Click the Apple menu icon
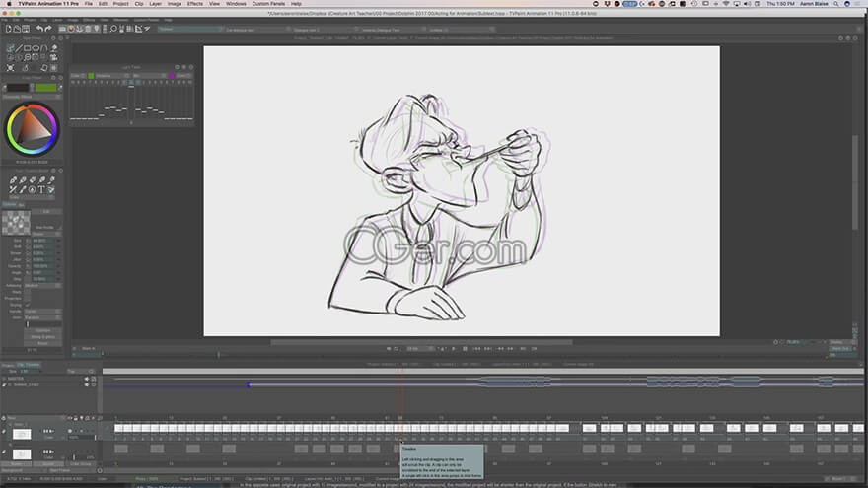The image size is (868, 488). 8,3
